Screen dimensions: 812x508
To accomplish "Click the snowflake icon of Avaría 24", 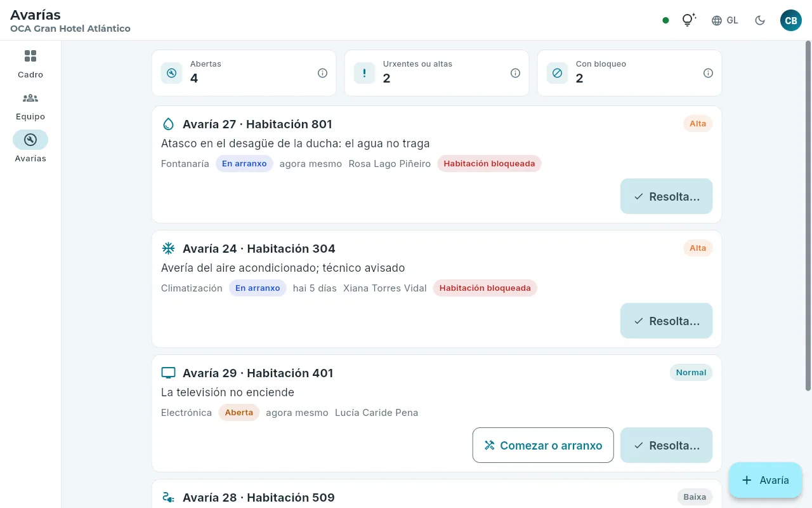I will click(x=168, y=248).
